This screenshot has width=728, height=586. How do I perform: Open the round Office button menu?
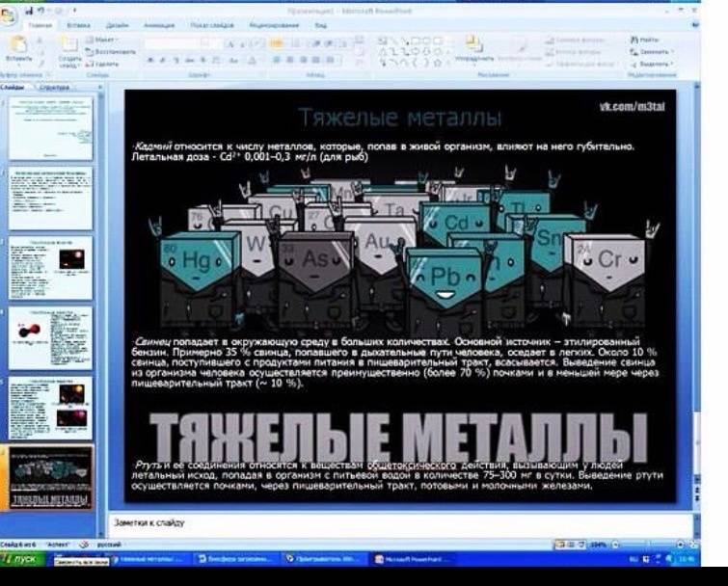pos(9,15)
